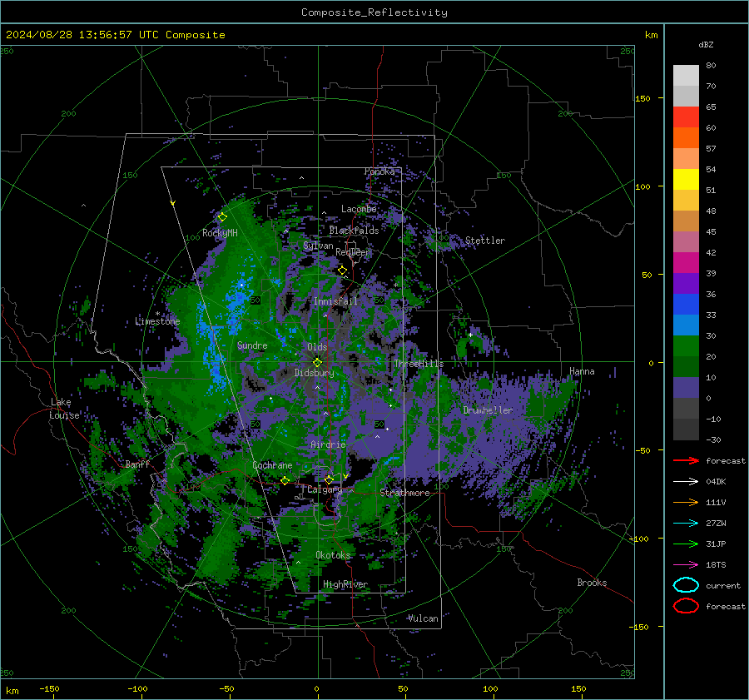
Task: Click the Limestone label
Action: (x=157, y=321)
